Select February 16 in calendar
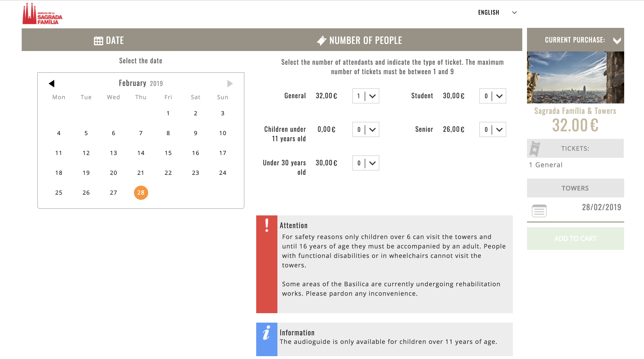Screen dimensions: 644x359 195,153
